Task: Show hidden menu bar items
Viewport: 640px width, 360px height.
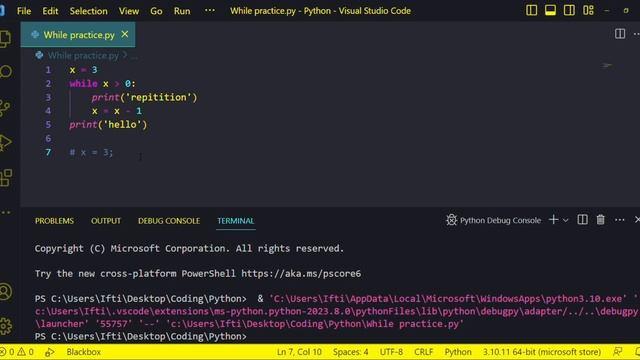Action: (x=209, y=11)
